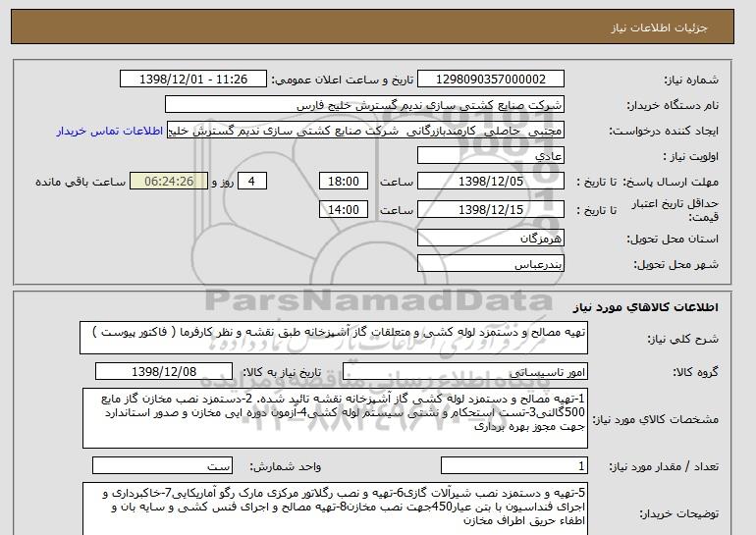The image size is (756, 535).
Task: Click the label حداقل تاریخ اعتبار قیمت
Action: 675,210
